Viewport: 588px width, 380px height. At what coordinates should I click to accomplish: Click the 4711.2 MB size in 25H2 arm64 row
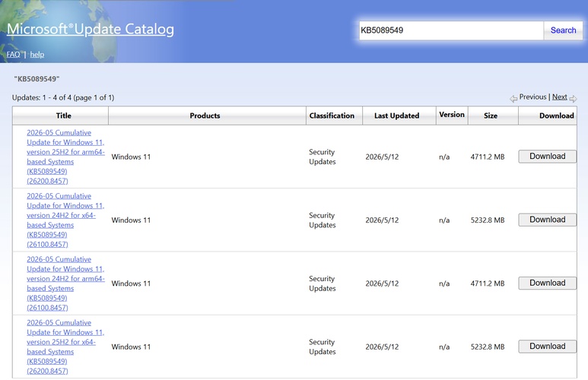tap(488, 157)
